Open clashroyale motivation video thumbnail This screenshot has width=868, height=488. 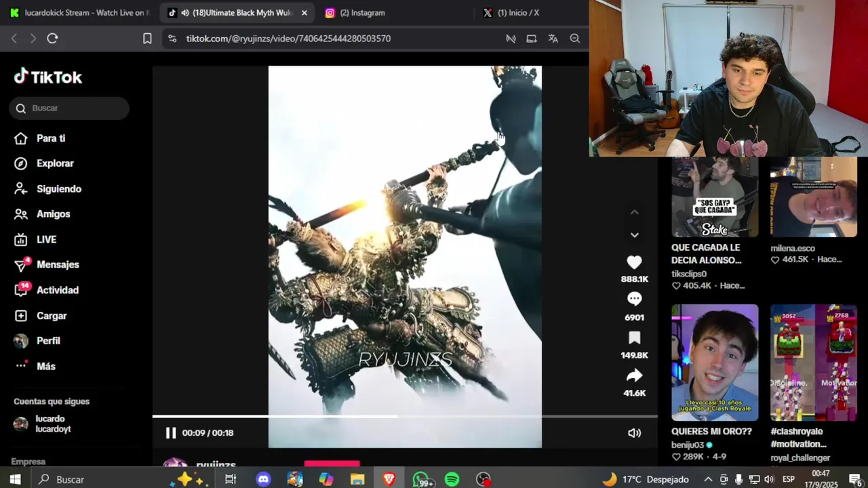(x=814, y=363)
